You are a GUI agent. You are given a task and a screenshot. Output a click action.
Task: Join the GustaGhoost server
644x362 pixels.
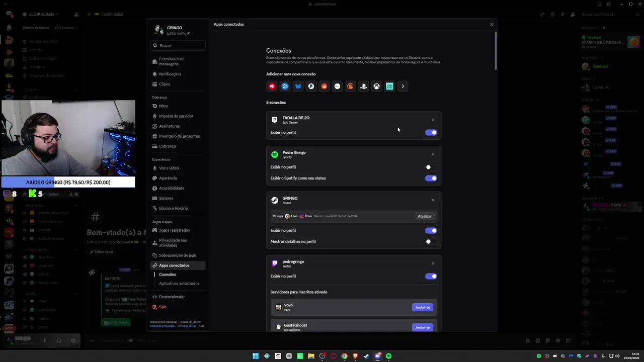[423, 327]
